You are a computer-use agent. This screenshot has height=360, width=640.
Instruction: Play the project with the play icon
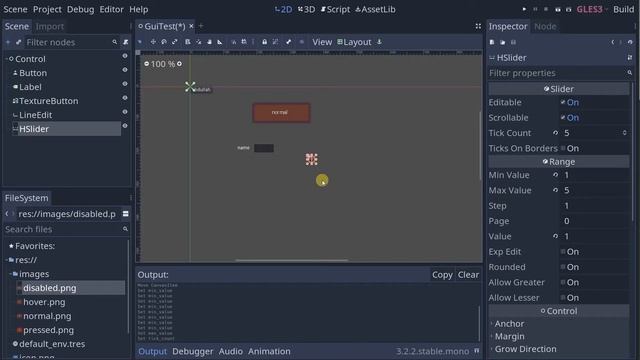point(524,9)
